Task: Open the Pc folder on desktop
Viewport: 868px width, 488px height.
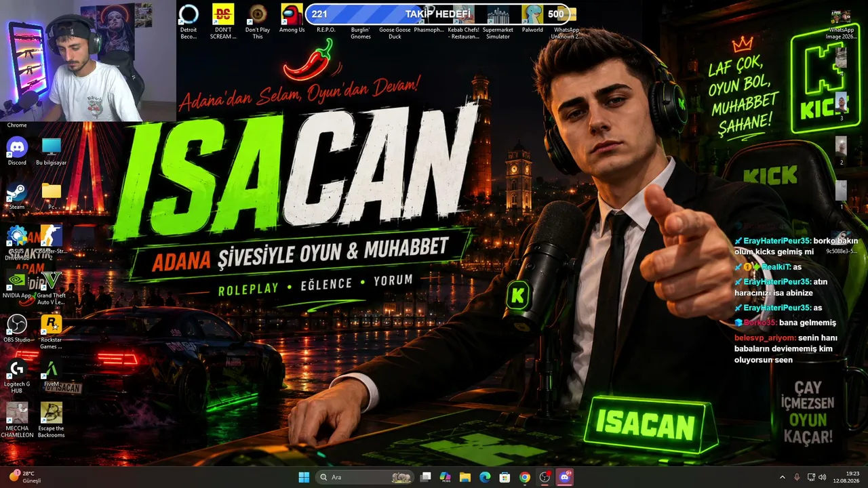Action: pyautogui.click(x=51, y=195)
